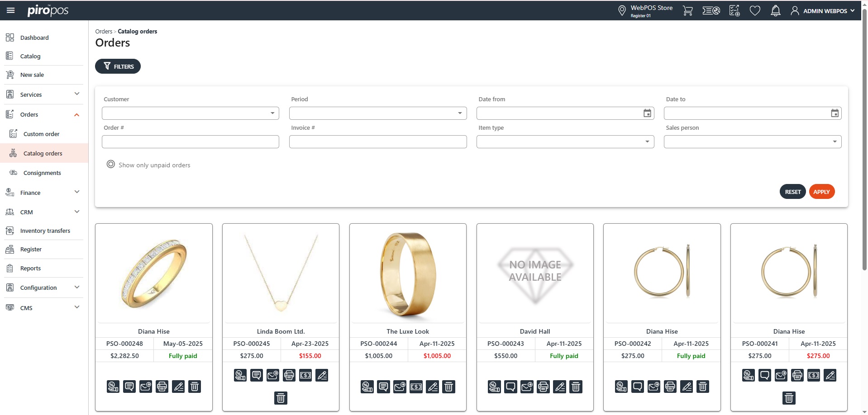Edit order PSO-000243 with pencil icon

pyautogui.click(x=560, y=387)
